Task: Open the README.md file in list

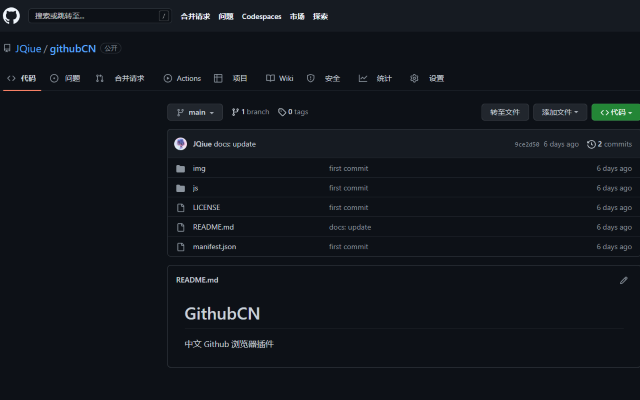Action: [213, 227]
